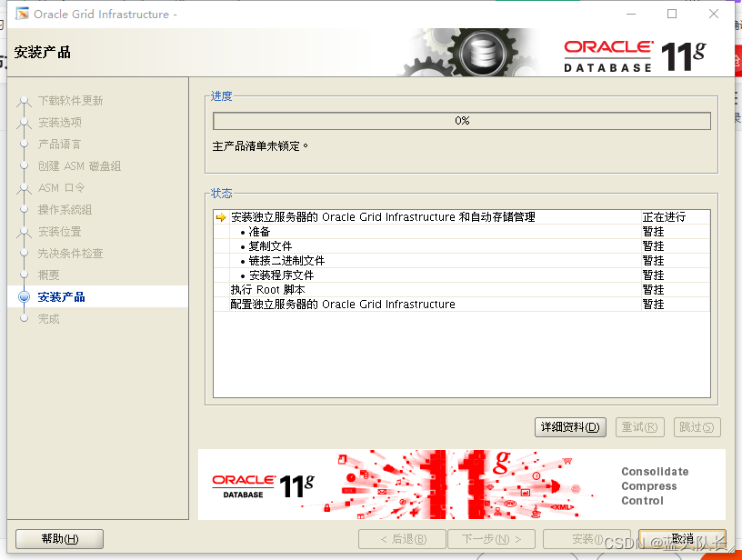
Task: Select the 安装独立服务器的 Oracle Grid Infrastructure row
Action: [x=461, y=217]
